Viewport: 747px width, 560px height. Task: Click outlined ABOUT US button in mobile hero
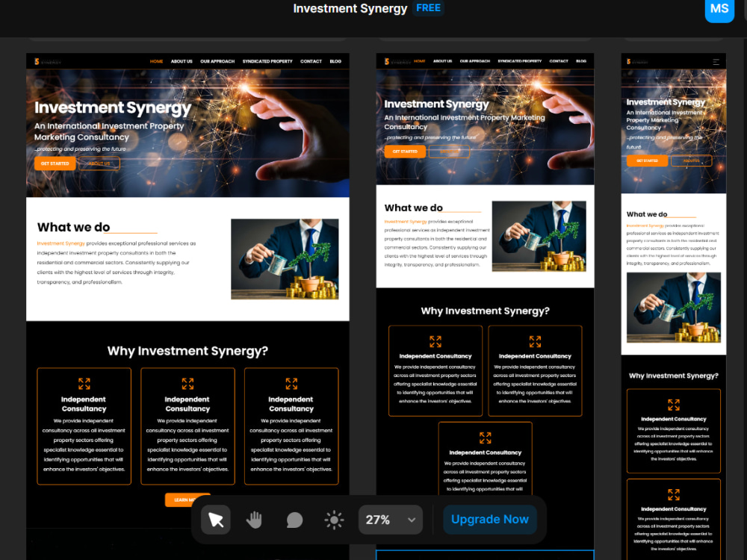click(x=691, y=161)
